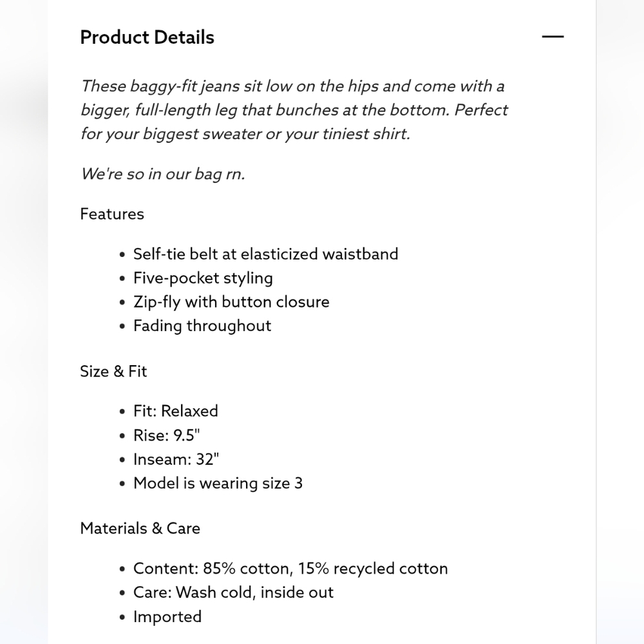Click the Product Details heading
The image size is (644, 644).
[147, 37]
